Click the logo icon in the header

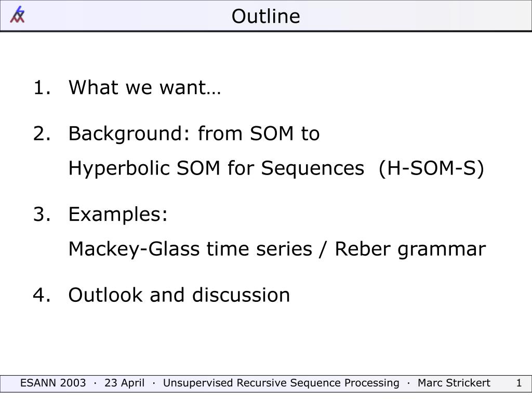[x=17, y=15]
